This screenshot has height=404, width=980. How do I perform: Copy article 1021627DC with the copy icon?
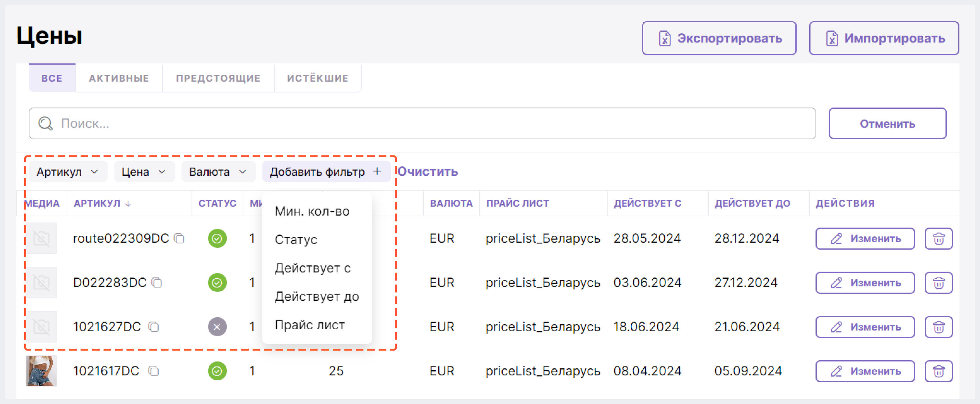point(154,327)
